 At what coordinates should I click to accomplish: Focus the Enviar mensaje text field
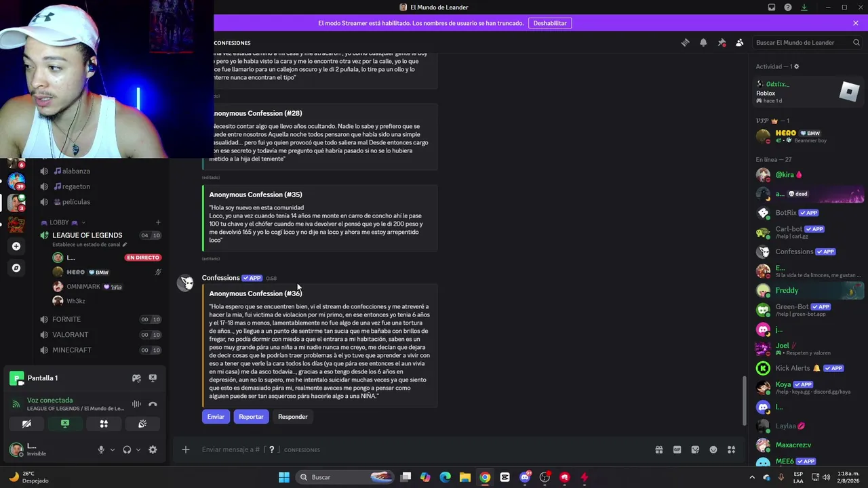[420, 449]
